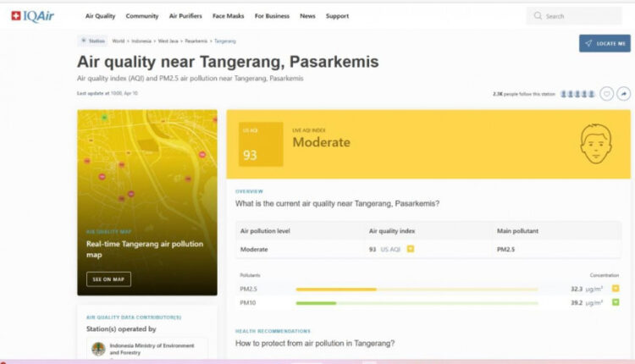Click the See on Map button
Viewport: 635px width, 364px height.
tap(108, 279)
